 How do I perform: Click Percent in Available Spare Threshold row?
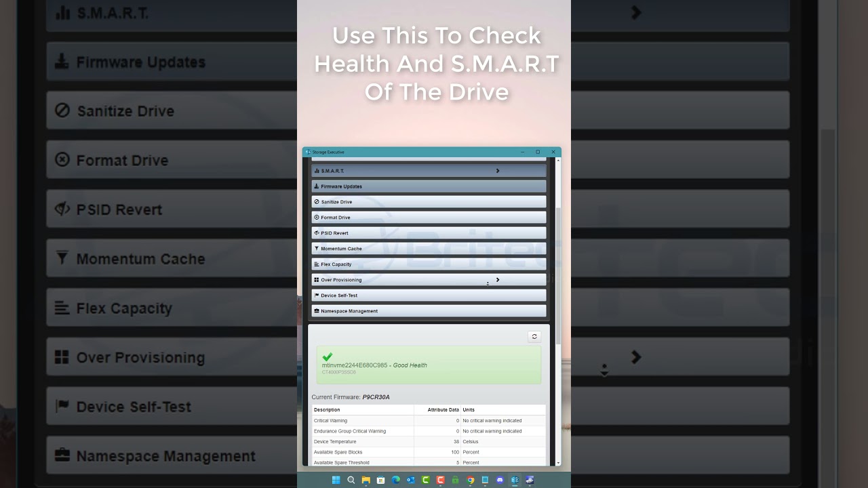[471, 463]
